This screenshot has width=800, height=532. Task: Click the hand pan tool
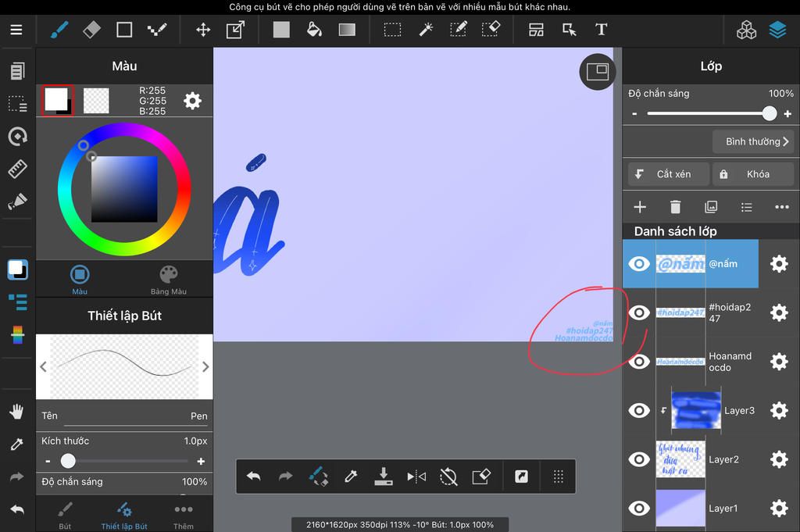click(x=17, y=411)
